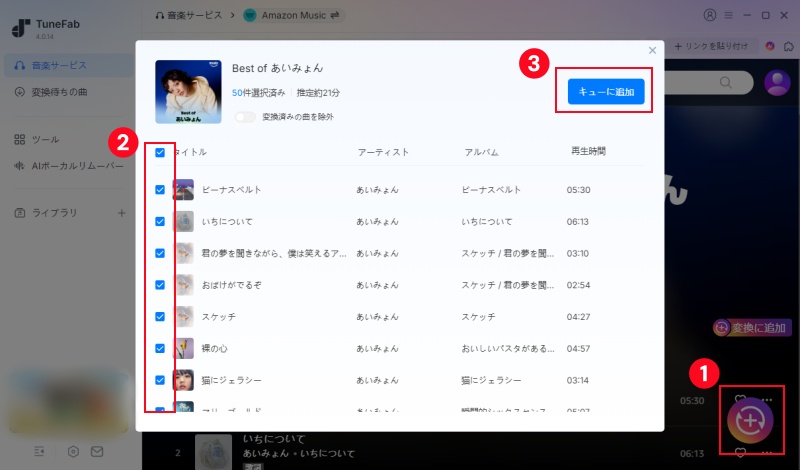Image resolution: width=800 pixels, height=470 pixels.
Task: Click album name おいしいパスタがある...
Action: 508,349
